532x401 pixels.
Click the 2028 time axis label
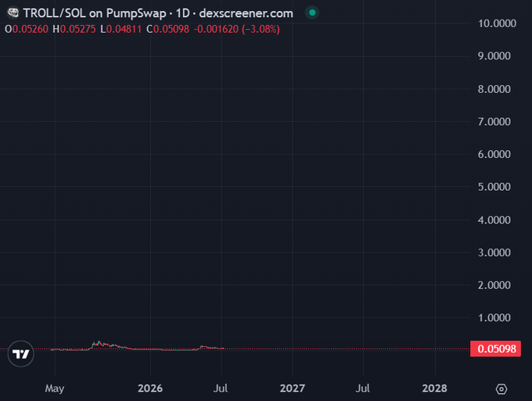pyautogui.click(x=435, y=388)
